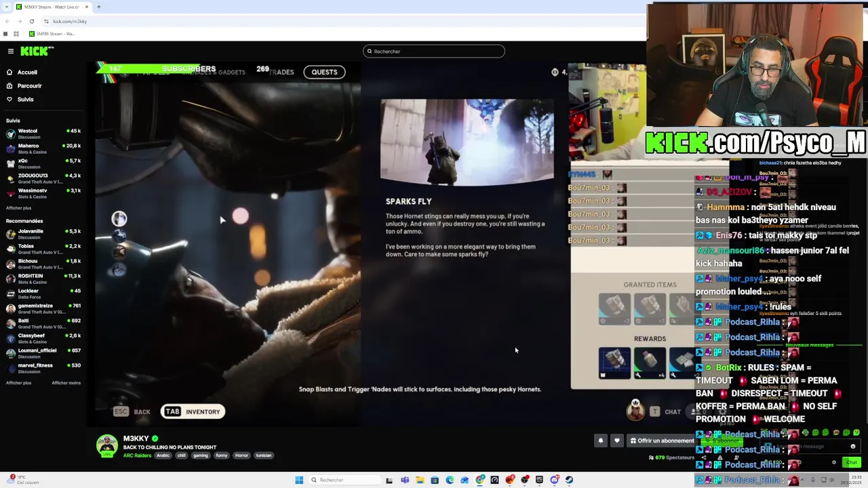
Task: Open ZGOUGOU13 channel in sidebar
Action: (43, 178)
